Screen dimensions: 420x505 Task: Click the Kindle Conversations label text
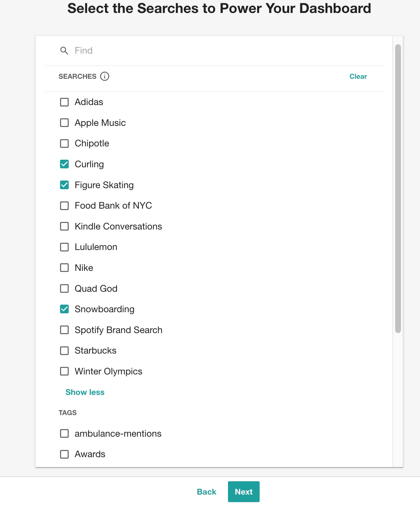pos(118,226)
